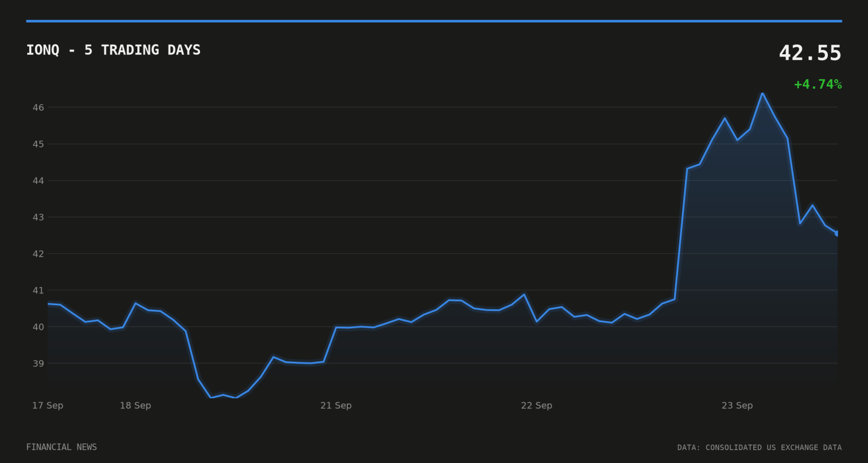Click the 46 y-axis label

(x=38, y=107)
